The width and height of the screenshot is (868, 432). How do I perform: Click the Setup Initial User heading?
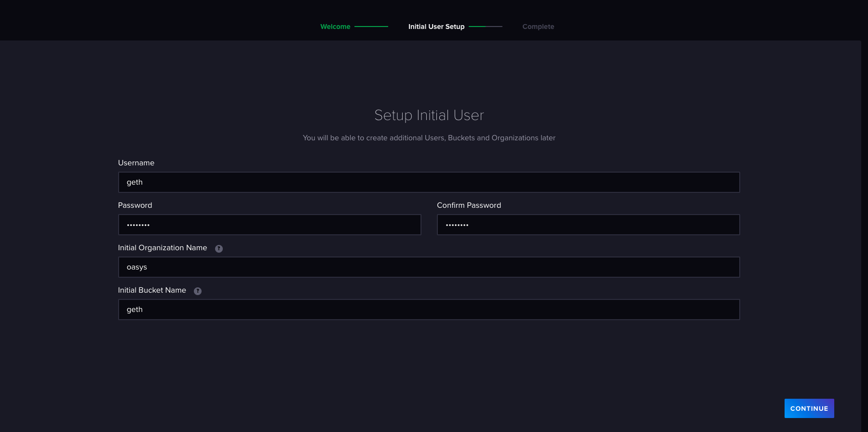coord(429,115)
